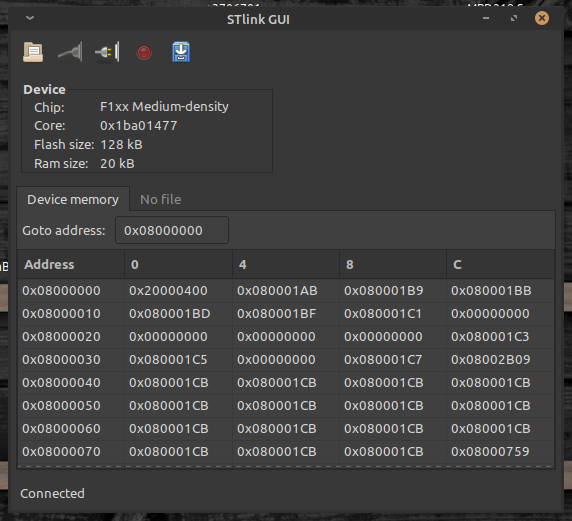This screenshot has height=521, width=572.
Task: Switch to the Device memory tab
Action: point(73,199)
